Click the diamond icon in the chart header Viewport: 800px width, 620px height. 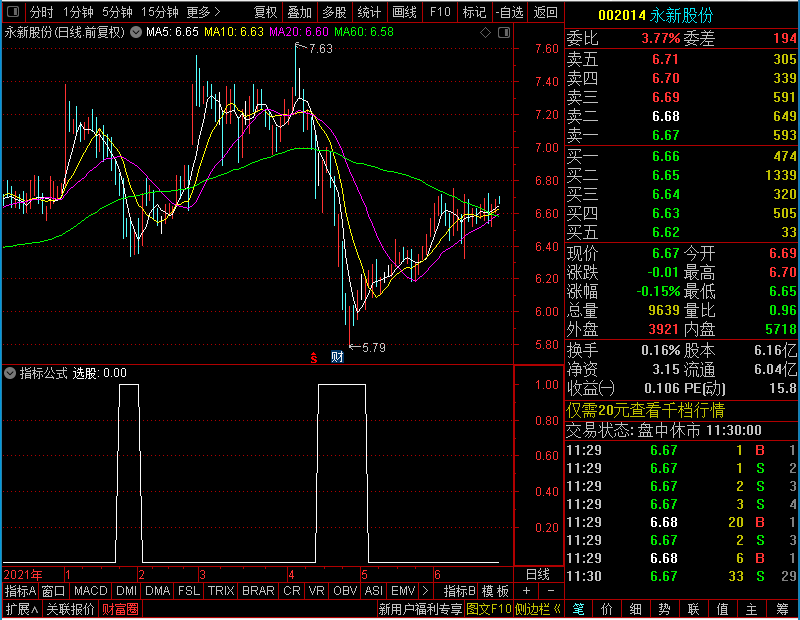pos(486,33)
